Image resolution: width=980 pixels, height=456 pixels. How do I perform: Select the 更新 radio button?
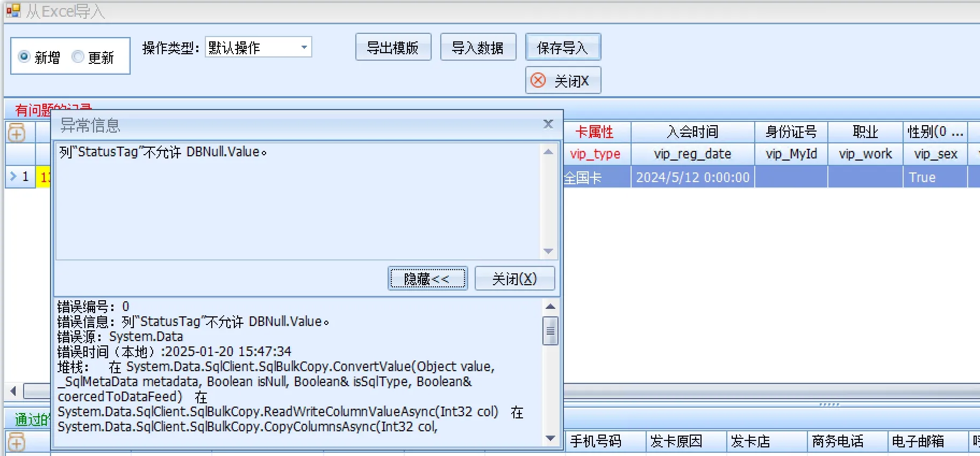[78, 56]
